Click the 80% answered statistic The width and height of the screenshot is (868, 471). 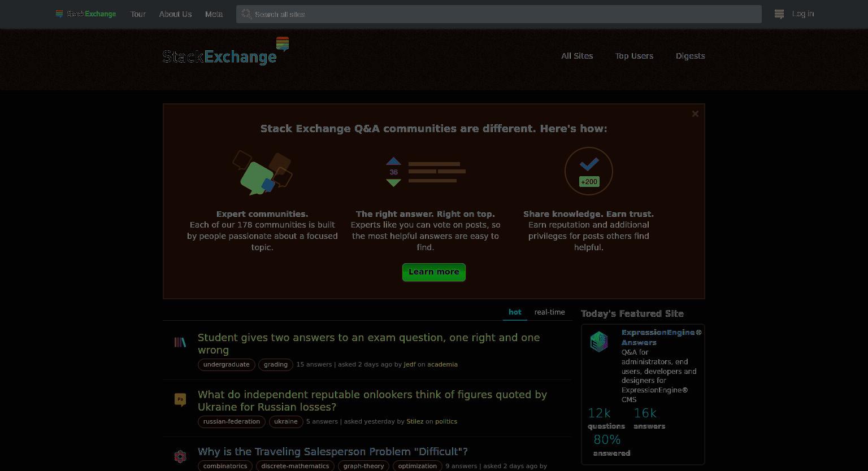click(x=611, y=445)
